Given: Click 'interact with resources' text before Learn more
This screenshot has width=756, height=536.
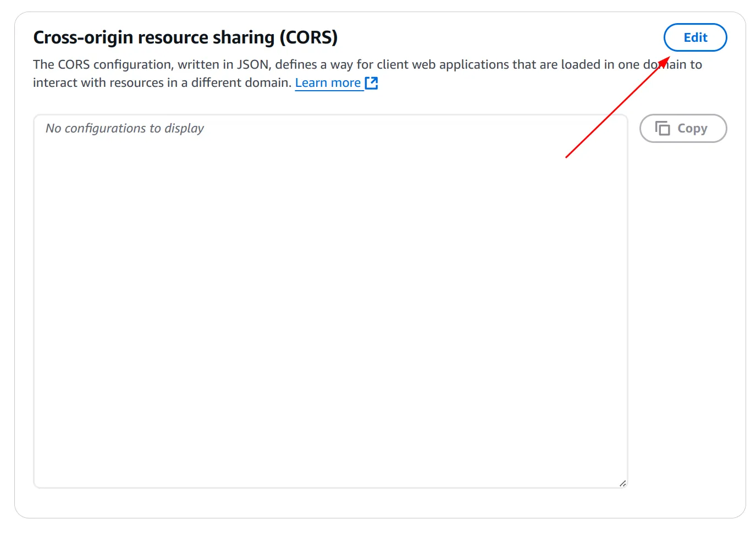Looking at the screenshot, I should (98, 82).
